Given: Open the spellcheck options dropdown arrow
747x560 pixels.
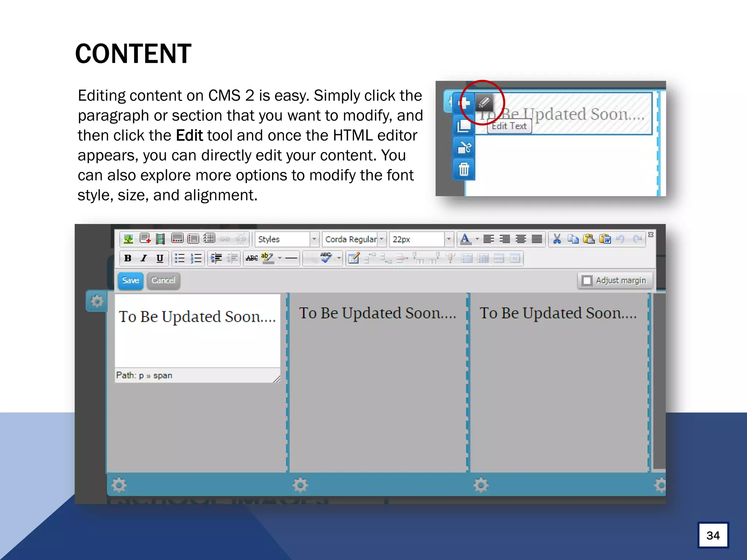Looking at the screenshot, I should click(x=339, y=258).
